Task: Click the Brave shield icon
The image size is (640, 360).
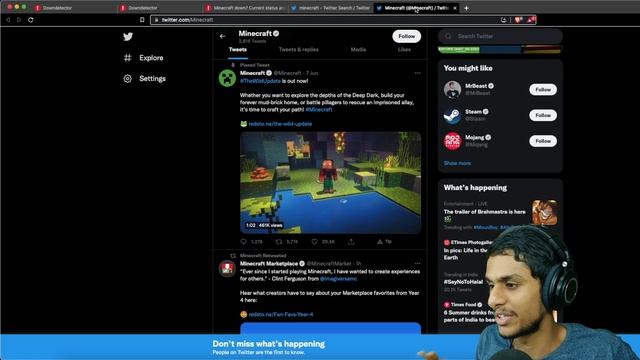Action: tap(518, 20)
